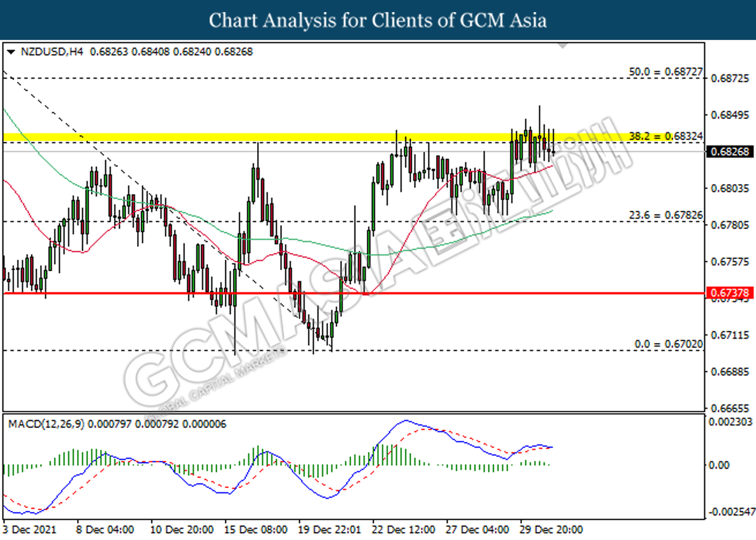Select the 38.2 = 0.68324 Fibonacci label
The image size is (756, 540).
pyautogui.click(x=665, y=136)
